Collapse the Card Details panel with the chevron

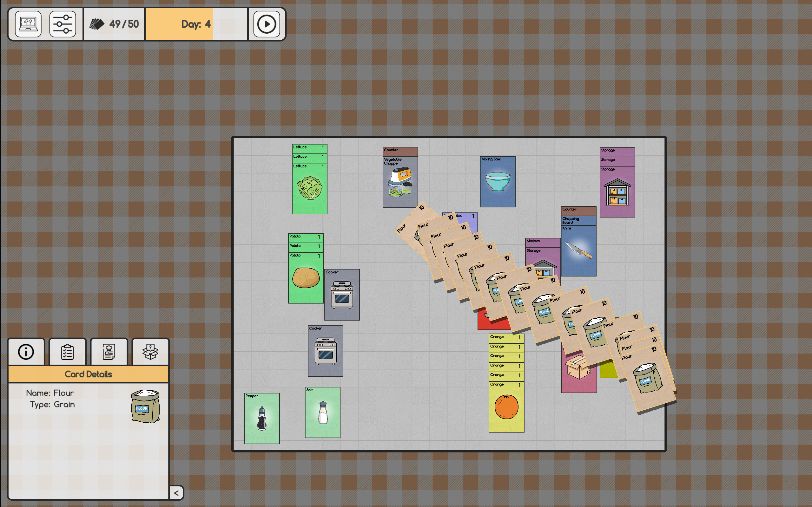[177, 493]
